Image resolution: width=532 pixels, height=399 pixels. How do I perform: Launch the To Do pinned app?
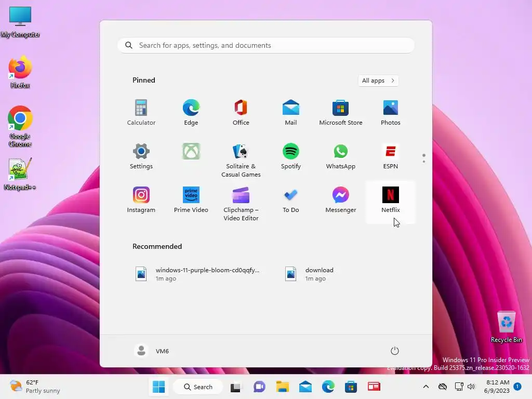tap(291, 200)
